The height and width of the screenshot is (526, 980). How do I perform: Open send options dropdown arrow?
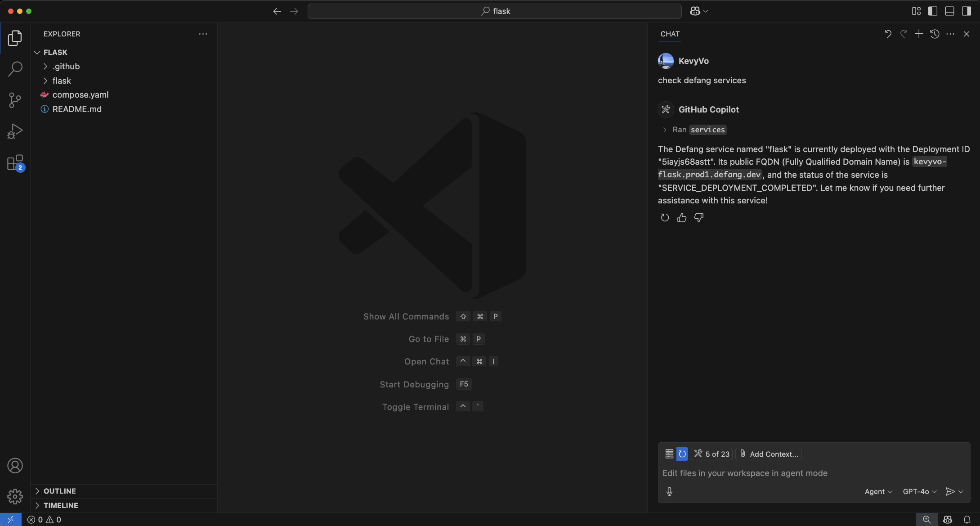click(961, 492)
